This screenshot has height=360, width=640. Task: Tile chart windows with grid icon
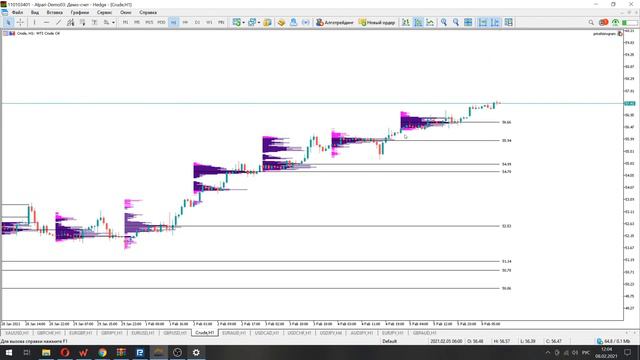point(468,22)
